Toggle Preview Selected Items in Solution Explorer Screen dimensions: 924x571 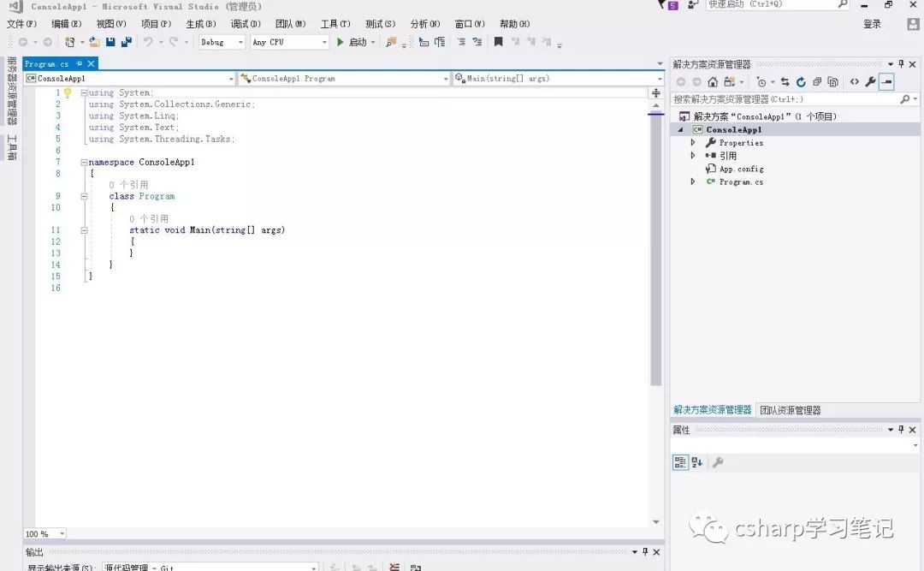tap(887, 82)
